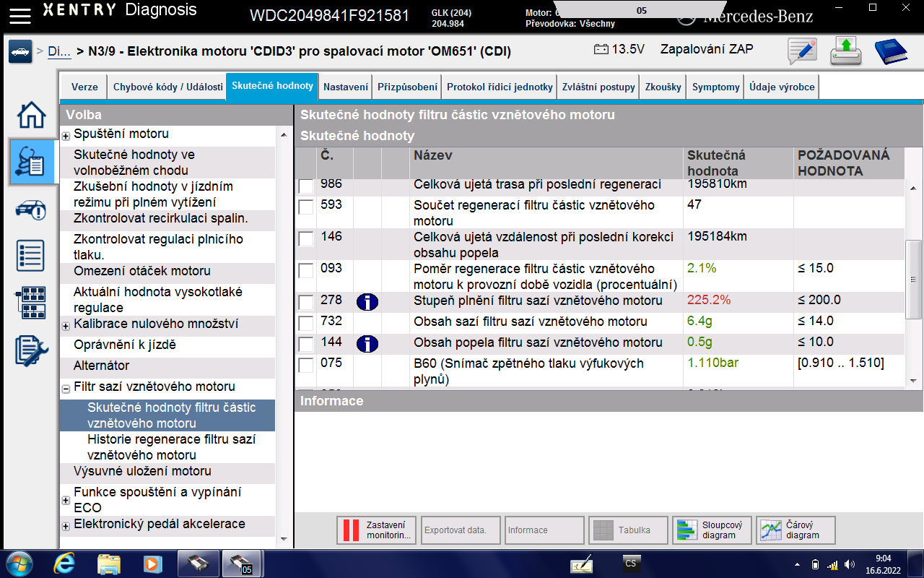
Task: Open the car fault check sidebar icon
Action: (31, 210)
